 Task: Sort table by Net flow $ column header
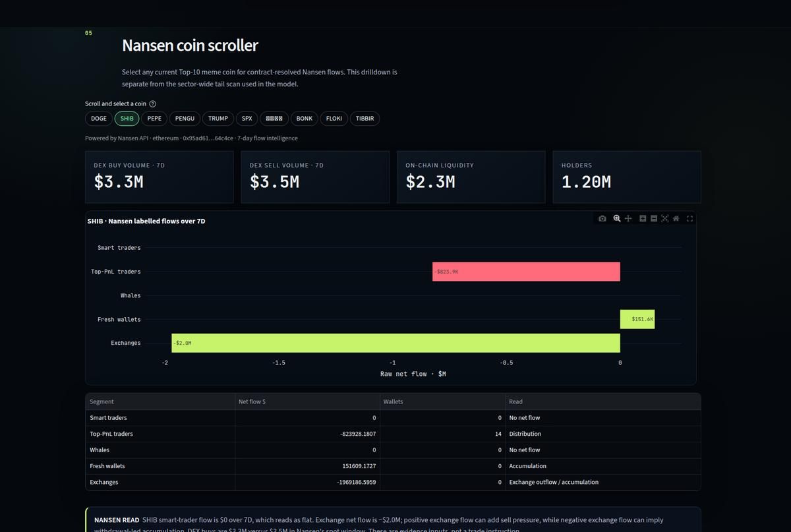[x=307, y=401]
